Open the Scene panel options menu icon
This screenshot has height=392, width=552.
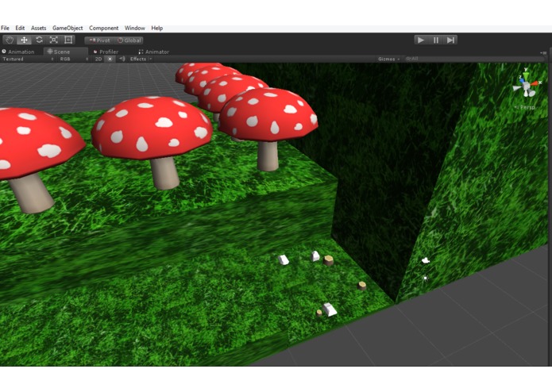coord(544,52)
